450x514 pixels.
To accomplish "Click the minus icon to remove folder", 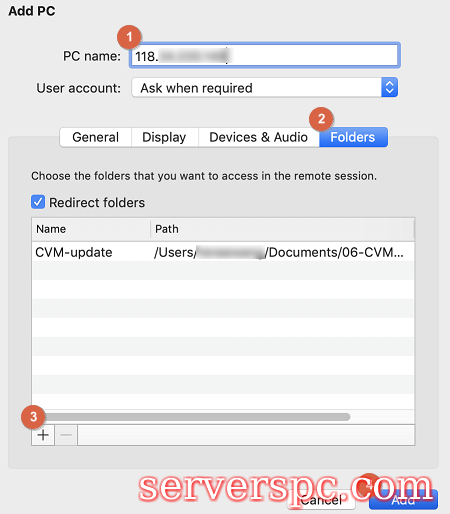I will click(66, 435).
